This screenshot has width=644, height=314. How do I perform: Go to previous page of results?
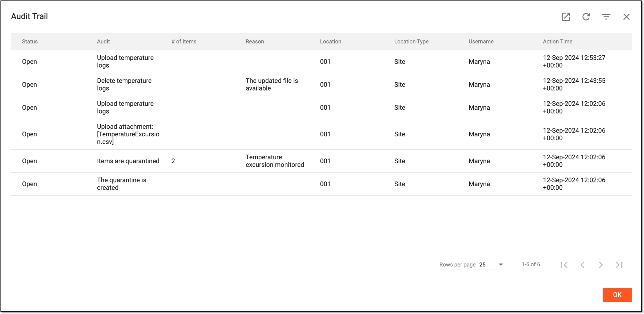point(582,265)
